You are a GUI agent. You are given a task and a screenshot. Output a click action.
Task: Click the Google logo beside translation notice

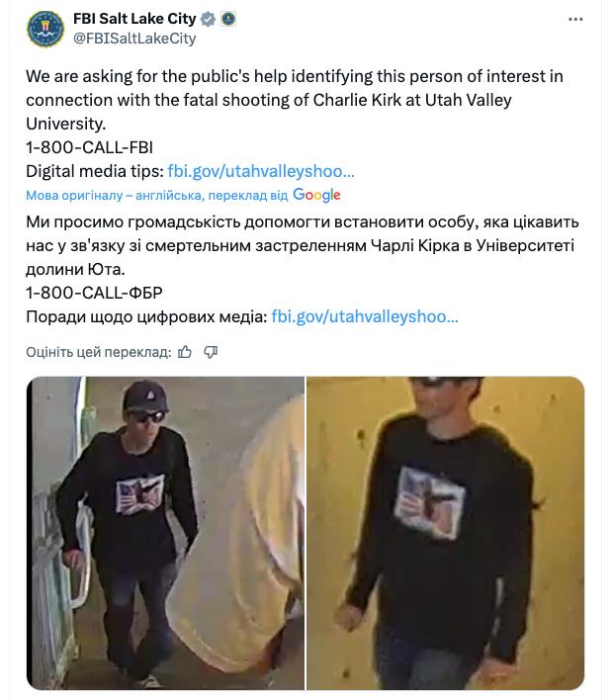pos(316,195)
